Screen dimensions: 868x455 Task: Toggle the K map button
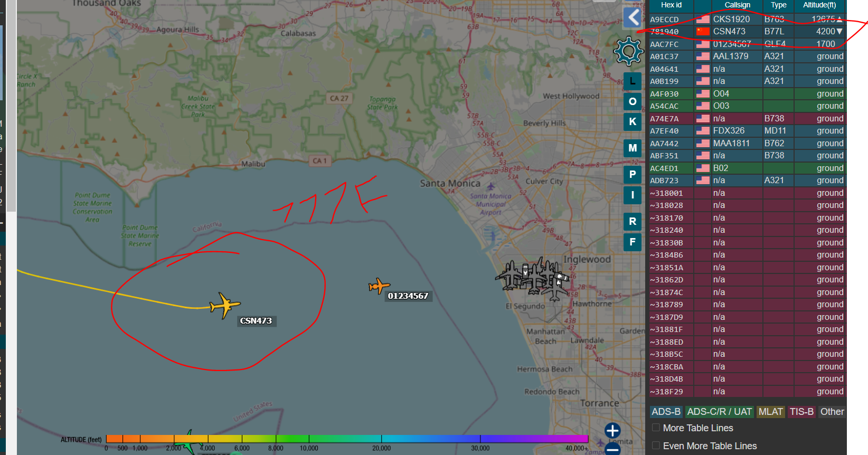point(633,121)
